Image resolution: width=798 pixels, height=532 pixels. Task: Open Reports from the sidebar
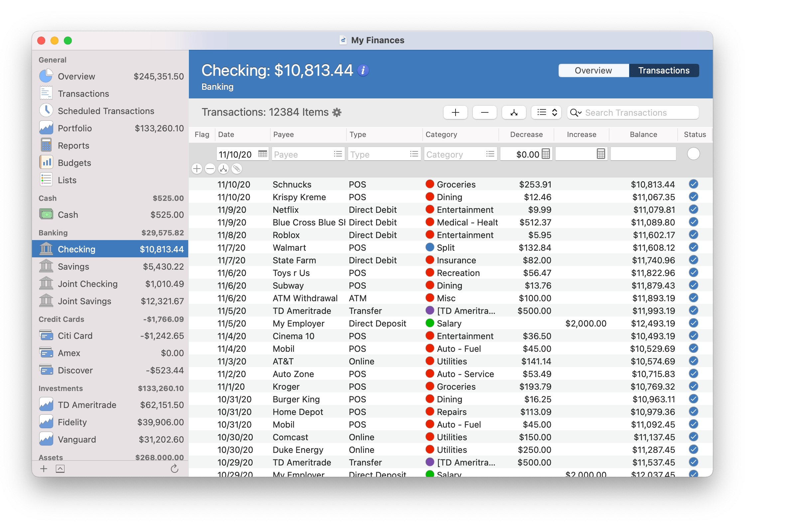73,146
